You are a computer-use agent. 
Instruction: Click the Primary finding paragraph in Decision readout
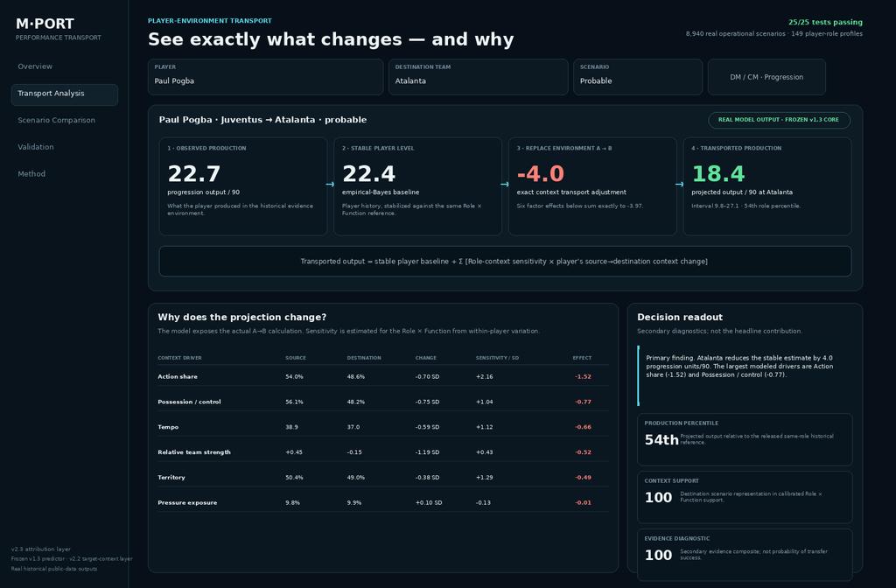pos(739,367)
